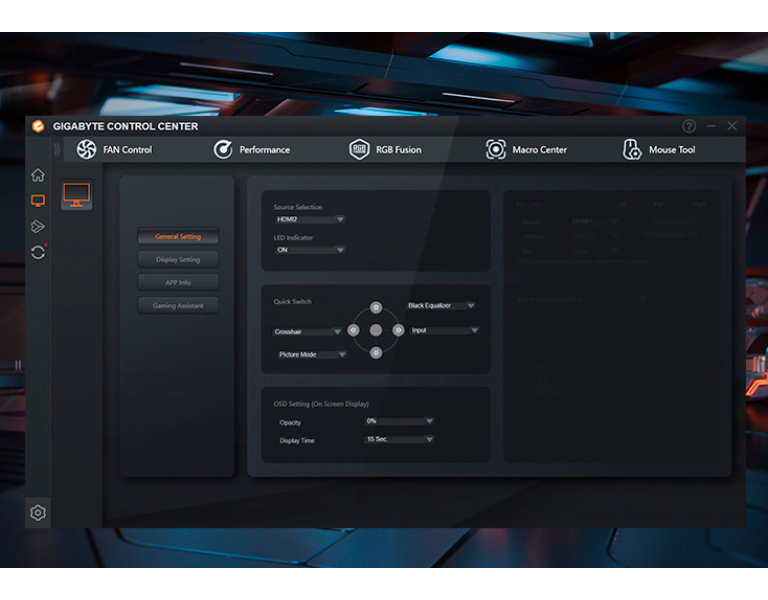The width and height of the screenshot is (768, 600).
Task: Close the Gigabyte Control Center window
Action: [x=732, y=126]
